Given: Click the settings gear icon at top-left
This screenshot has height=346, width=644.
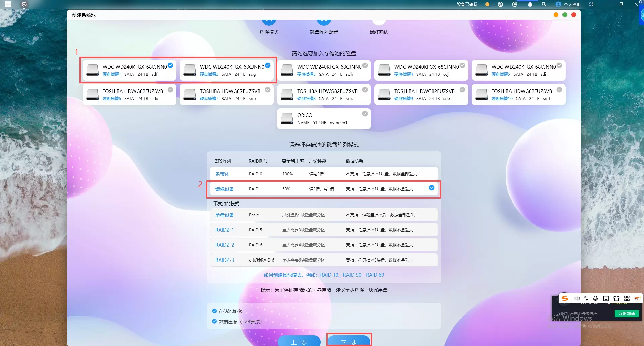Looking at the screenshot, I should (24, 4).
